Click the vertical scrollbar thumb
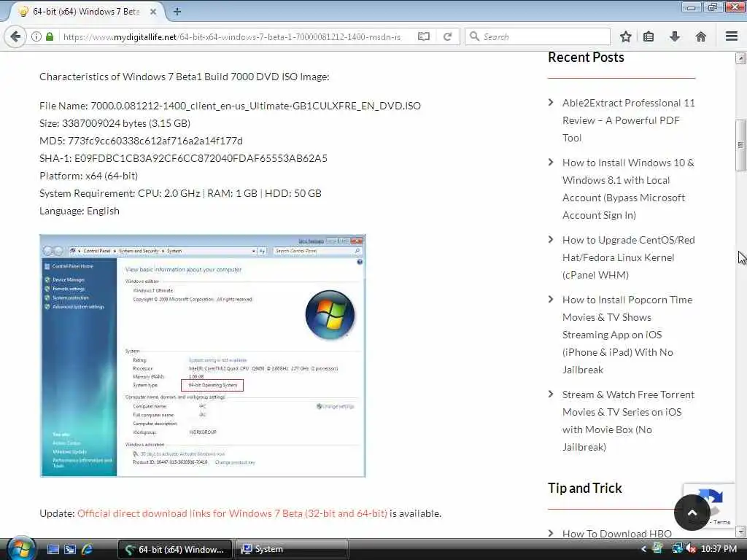The image size is (747, 560). 740,145
